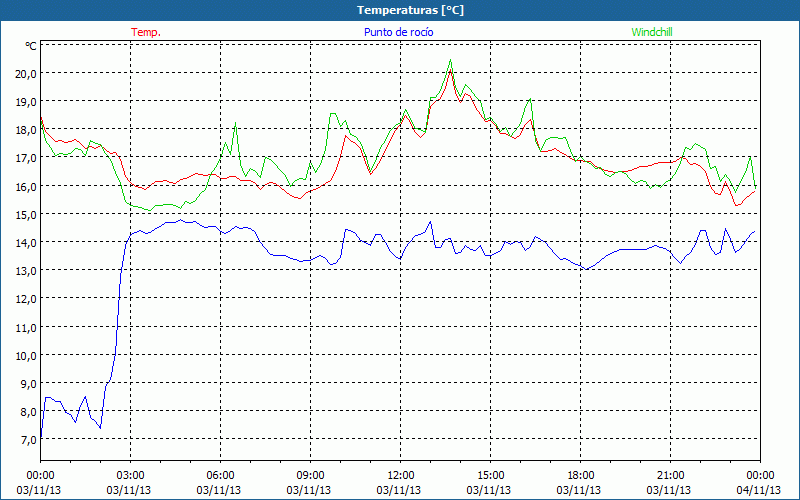The image size is (800, 500).
Task: Click the 16,0 y-axis value
Action: (x=26, y=186)
